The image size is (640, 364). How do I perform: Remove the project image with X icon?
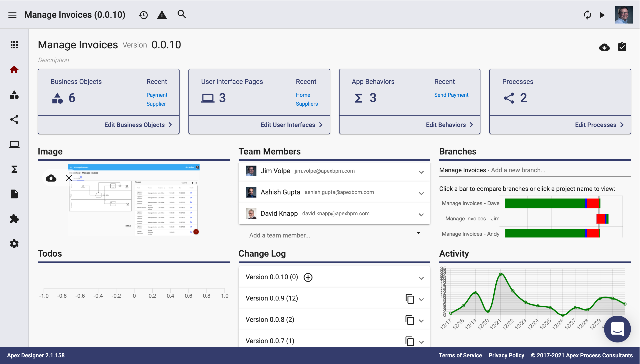tap(69, 178)
